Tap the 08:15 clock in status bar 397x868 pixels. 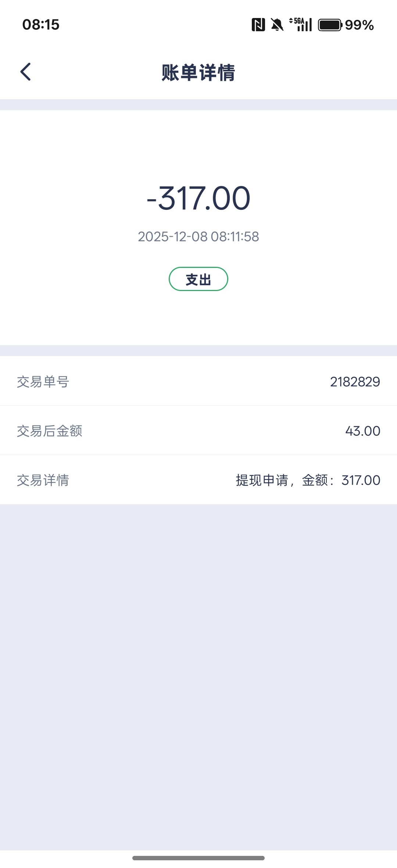[x=41, y=25]
